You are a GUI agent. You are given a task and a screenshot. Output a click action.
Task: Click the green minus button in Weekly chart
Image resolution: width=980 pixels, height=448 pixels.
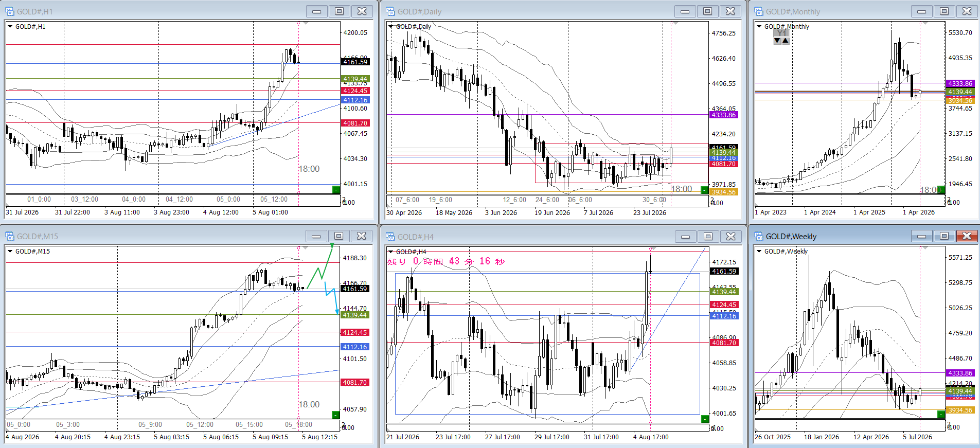click(x=941, y=414)
